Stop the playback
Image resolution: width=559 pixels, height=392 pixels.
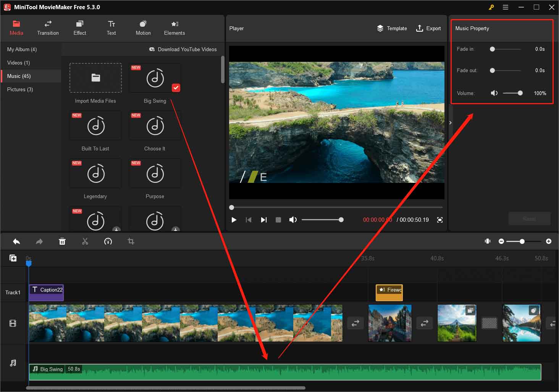pyautogui.click(x=278, y=220)
